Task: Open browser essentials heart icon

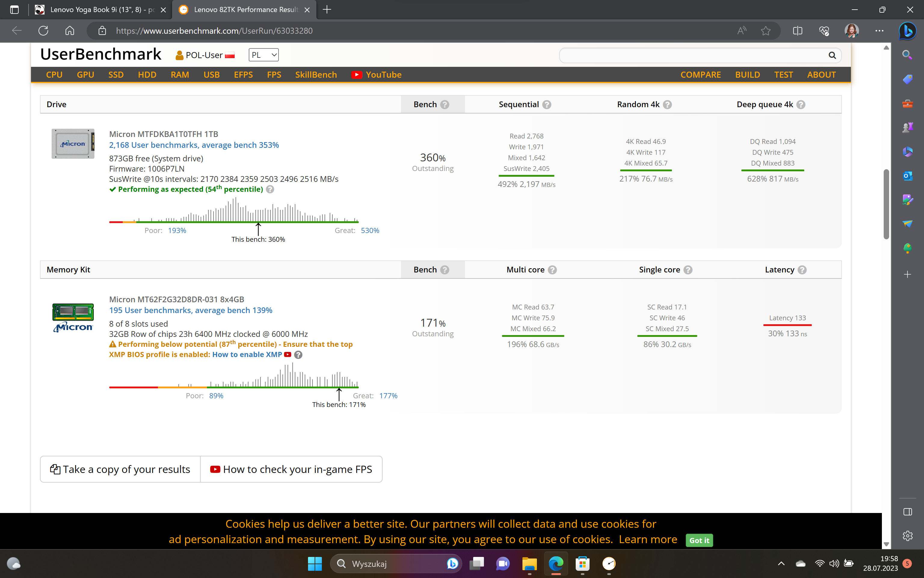Action: tap(824, 31)
